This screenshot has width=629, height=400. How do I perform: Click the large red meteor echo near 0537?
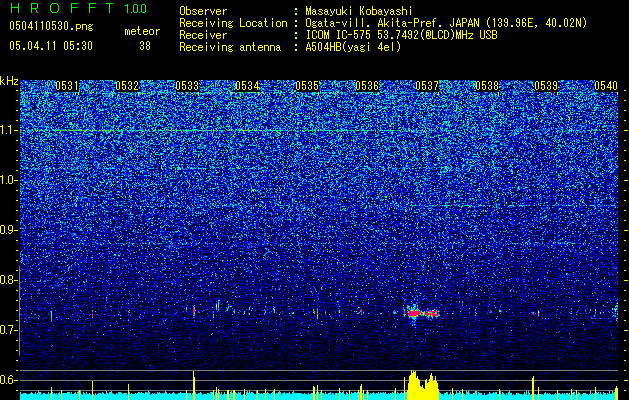point(423,313)
